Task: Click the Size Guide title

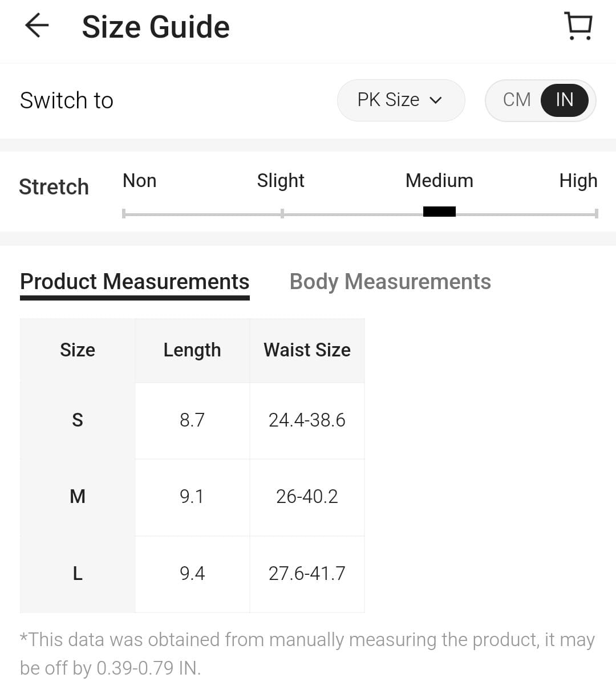Action: (156, 27)
